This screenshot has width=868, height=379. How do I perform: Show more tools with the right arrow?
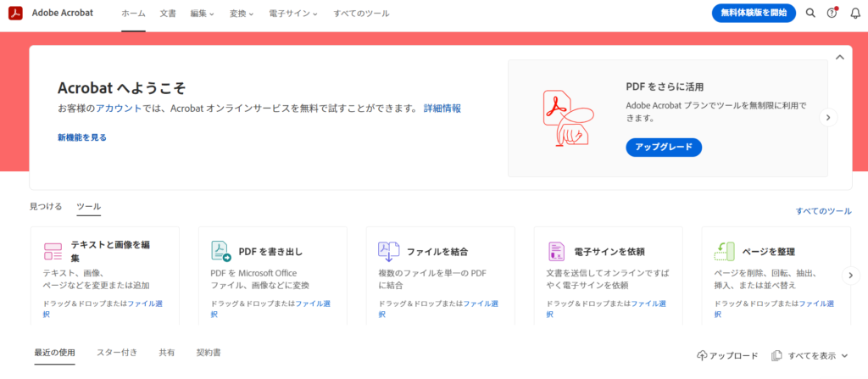[x=851, y=276]
